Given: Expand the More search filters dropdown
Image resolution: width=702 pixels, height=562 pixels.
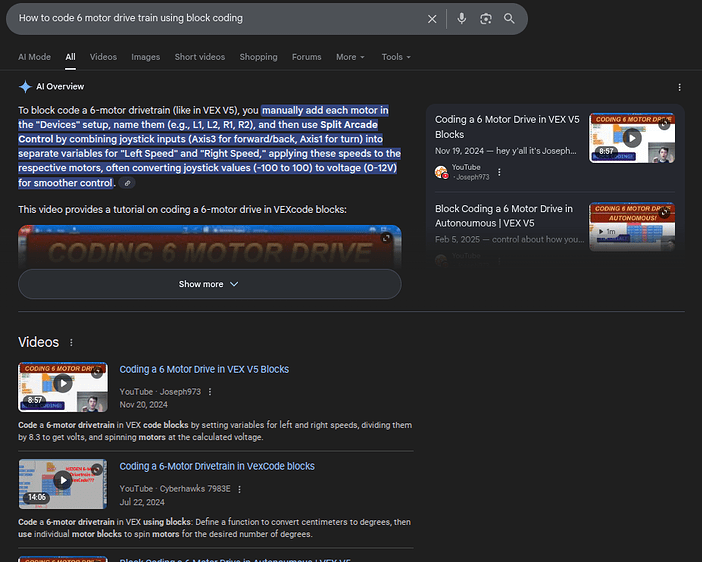Looking at the screenshot, I should click(350, 57).
